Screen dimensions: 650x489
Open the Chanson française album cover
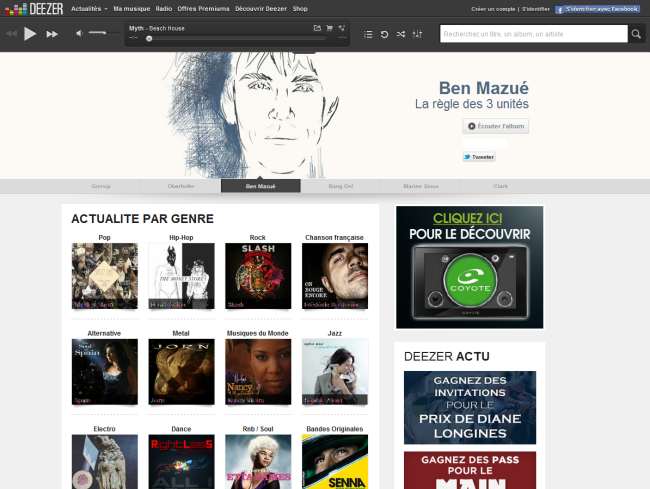335,276
